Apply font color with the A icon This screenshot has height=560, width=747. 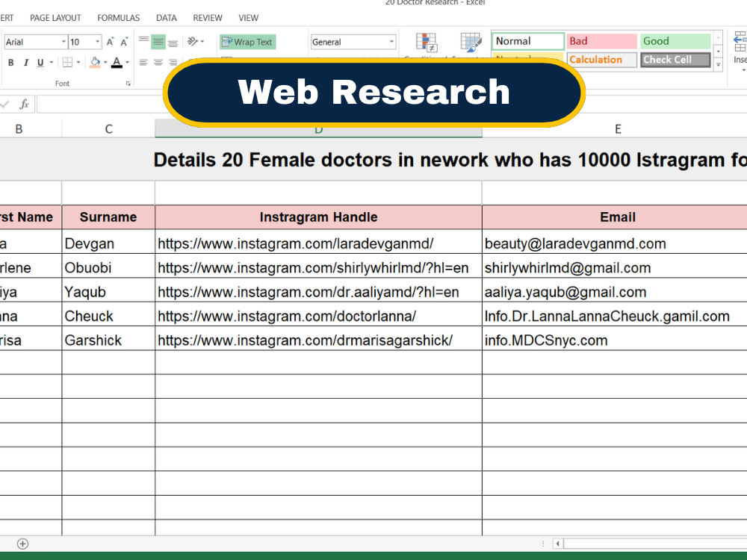pos(117,63)
